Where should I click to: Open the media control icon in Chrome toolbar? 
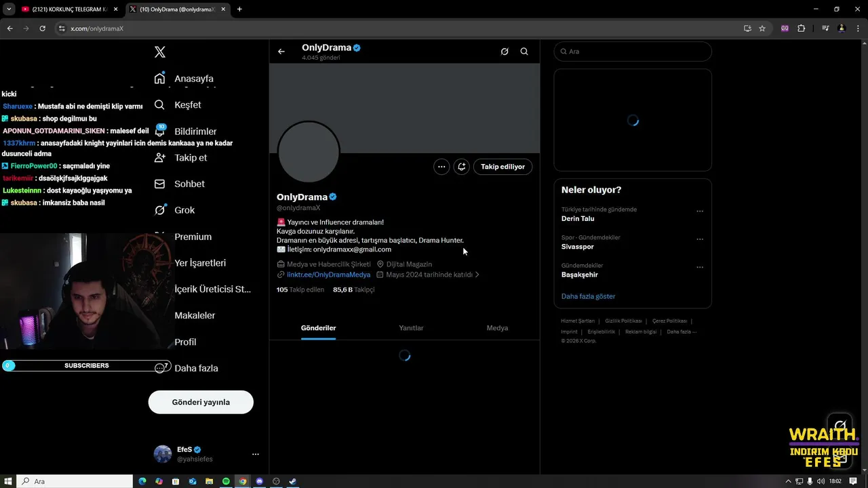(x=825, y=28)
